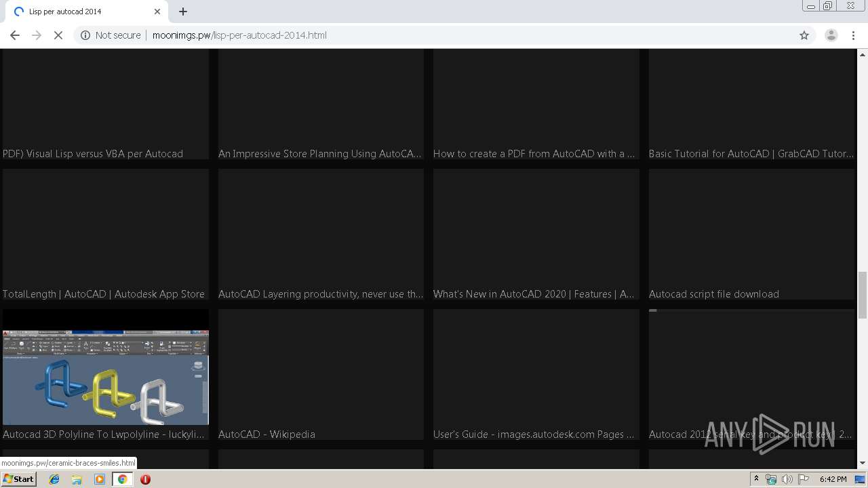The image size is (868, 488).
Task: Open the file explorer taskbar icon
Action: [77, 479]
